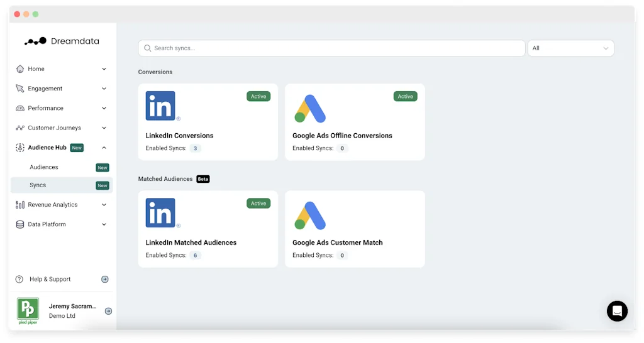Viewport: 644px width, 343px height.
Task: Expand the Data Platform chevron
Action: [104, 224]
